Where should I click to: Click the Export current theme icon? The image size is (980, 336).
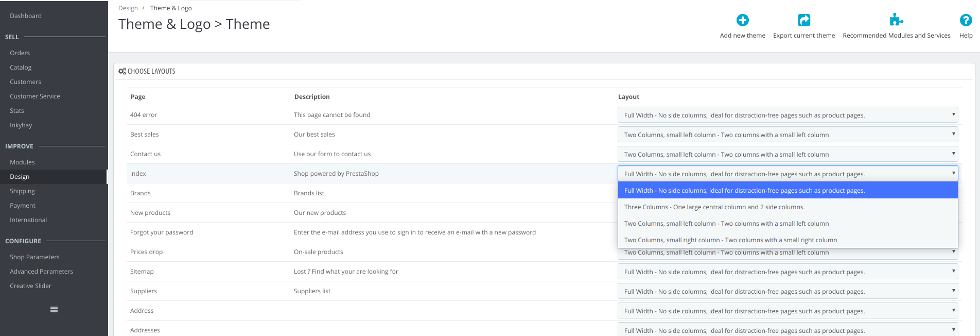tap(803, 20)
